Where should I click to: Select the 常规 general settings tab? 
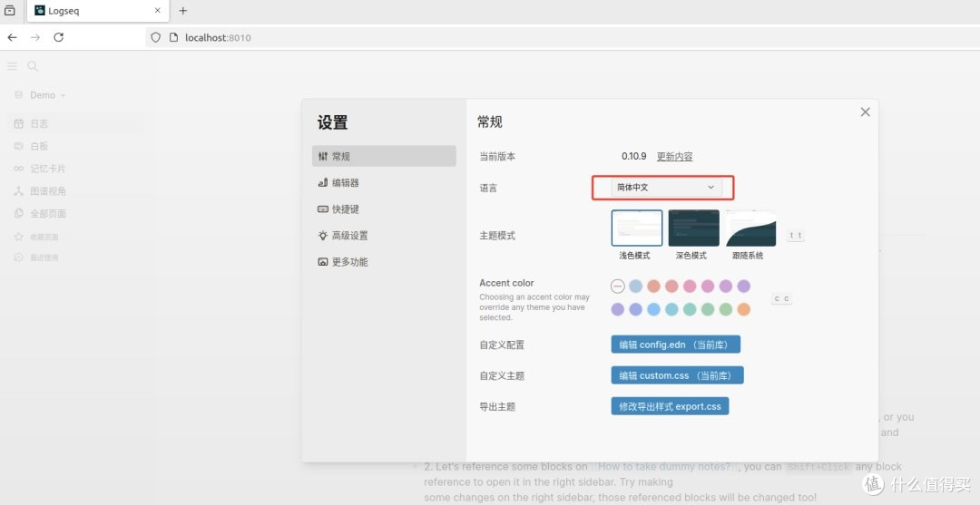[x=384, y=156]
